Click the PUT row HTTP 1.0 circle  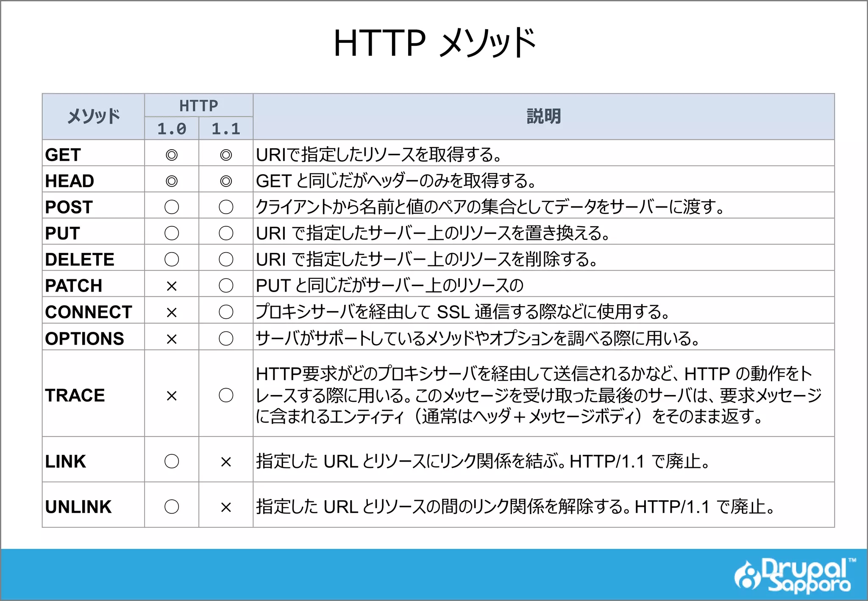[172, 233]
